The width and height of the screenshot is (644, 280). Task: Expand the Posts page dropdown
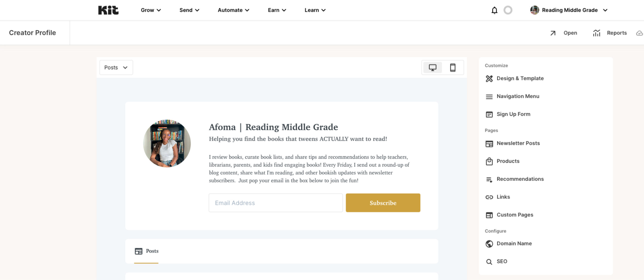click(x=116, y=67)
